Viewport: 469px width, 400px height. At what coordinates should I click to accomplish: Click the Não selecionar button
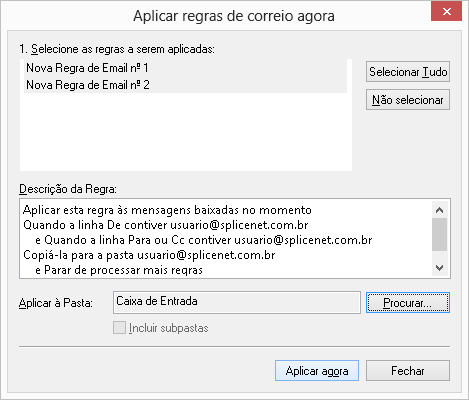click(408, 100)
